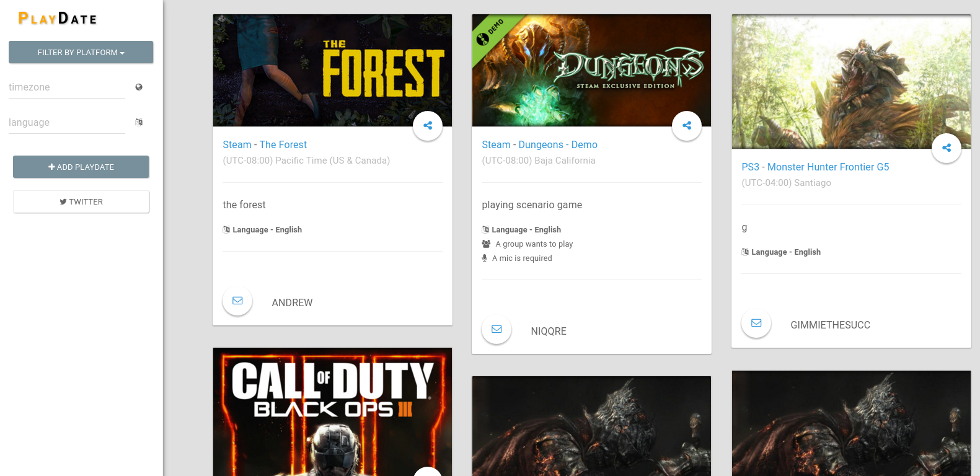Share The Forest playdate card
The height and width of the screenshot is (476, 980).
(x=428, y=125)
